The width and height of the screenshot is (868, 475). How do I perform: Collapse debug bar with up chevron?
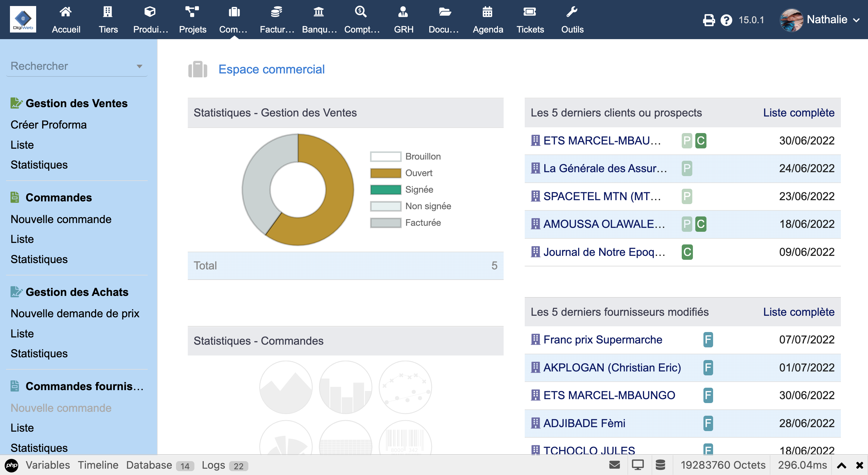841,465
